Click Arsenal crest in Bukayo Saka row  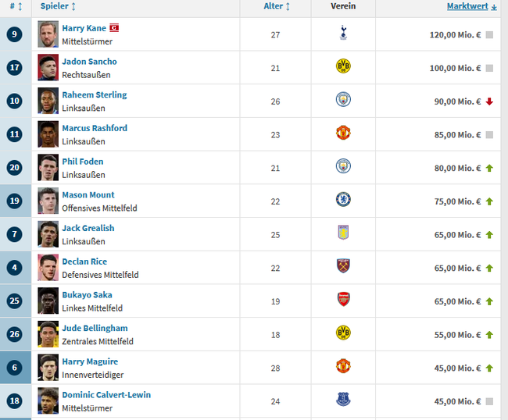click(x=343, y=299)
